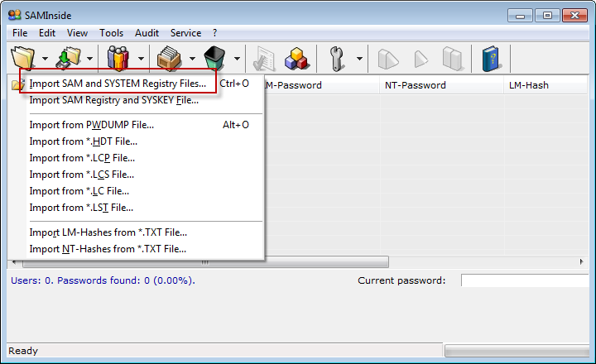Open the Audit menu
Screen dimensions: 596x364
pyautogui.click(x=147, y=33)
